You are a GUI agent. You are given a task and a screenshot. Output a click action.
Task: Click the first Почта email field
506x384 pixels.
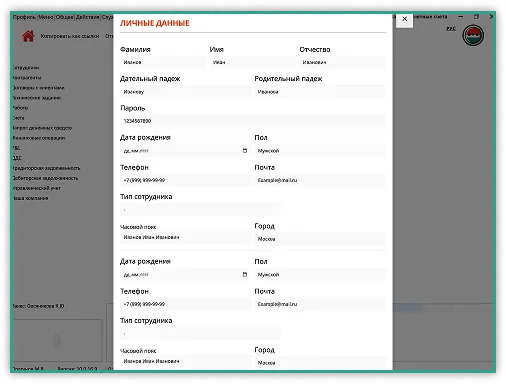320,180
